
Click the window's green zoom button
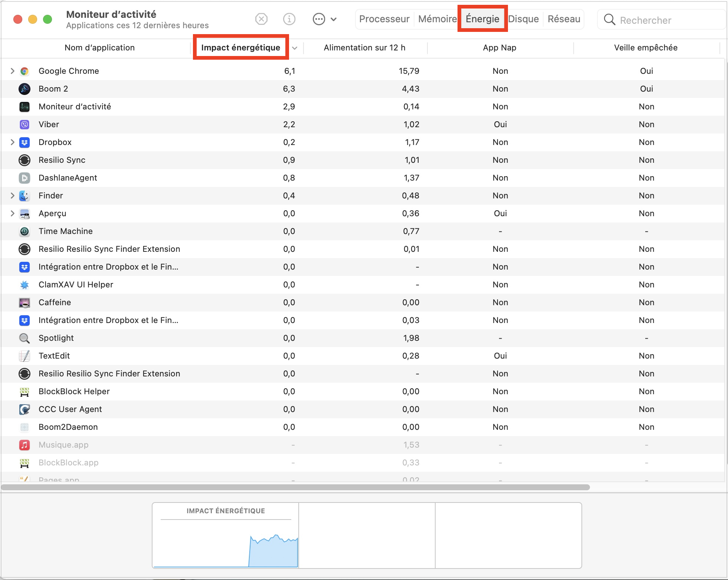click(x=47, y=19)
